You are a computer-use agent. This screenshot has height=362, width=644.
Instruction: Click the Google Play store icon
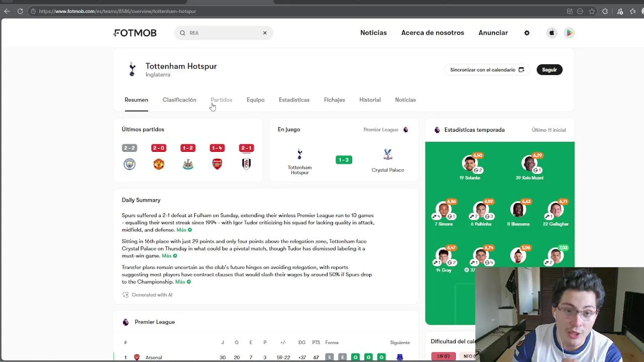pyautogui.click(x=569, y=33)
